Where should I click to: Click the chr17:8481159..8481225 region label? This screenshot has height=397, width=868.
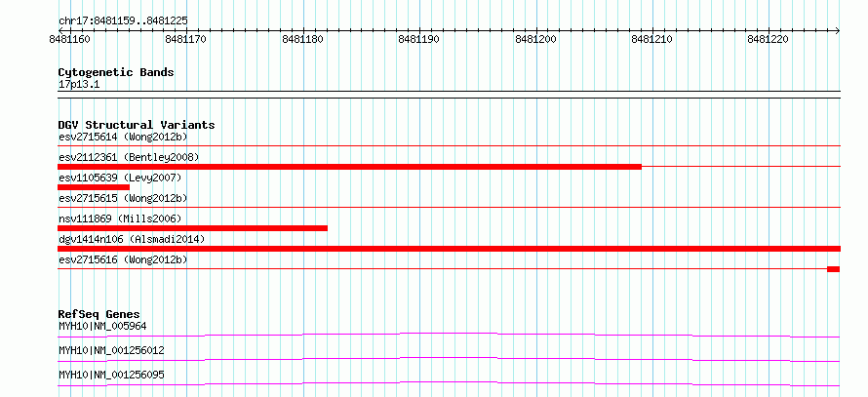[123, 21]
